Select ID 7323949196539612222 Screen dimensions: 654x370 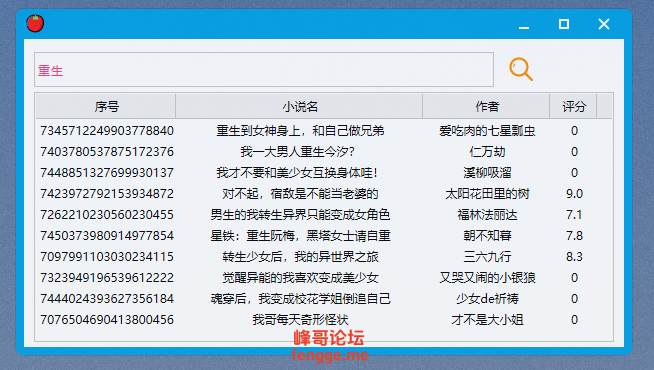pos(107,278)
